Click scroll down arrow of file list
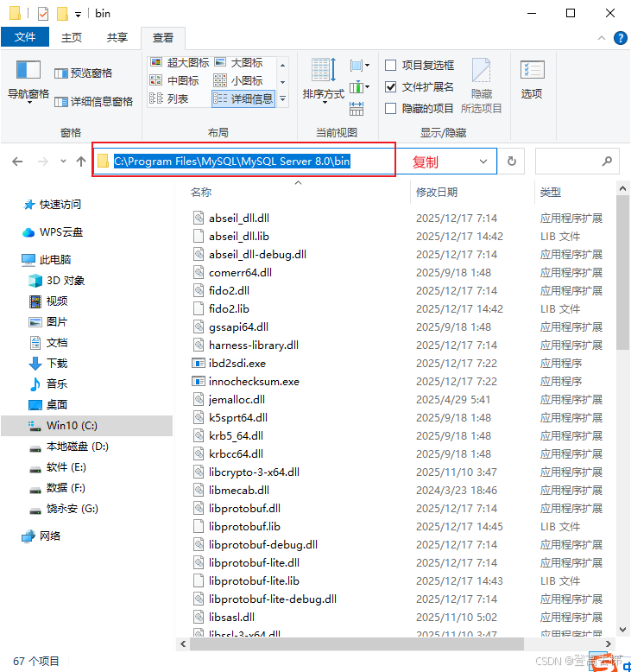Viewport: 631px width, 672px height. coord(622,629)
